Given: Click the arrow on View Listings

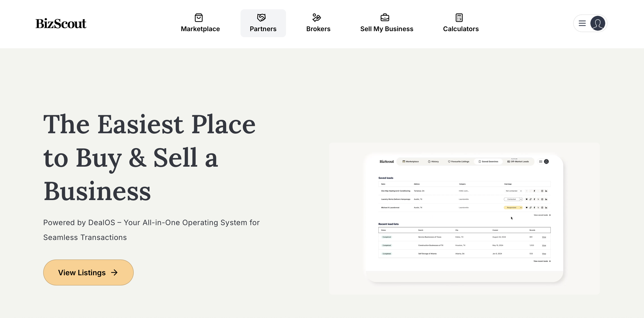Looking at the screenshot, I should [114, 272].
